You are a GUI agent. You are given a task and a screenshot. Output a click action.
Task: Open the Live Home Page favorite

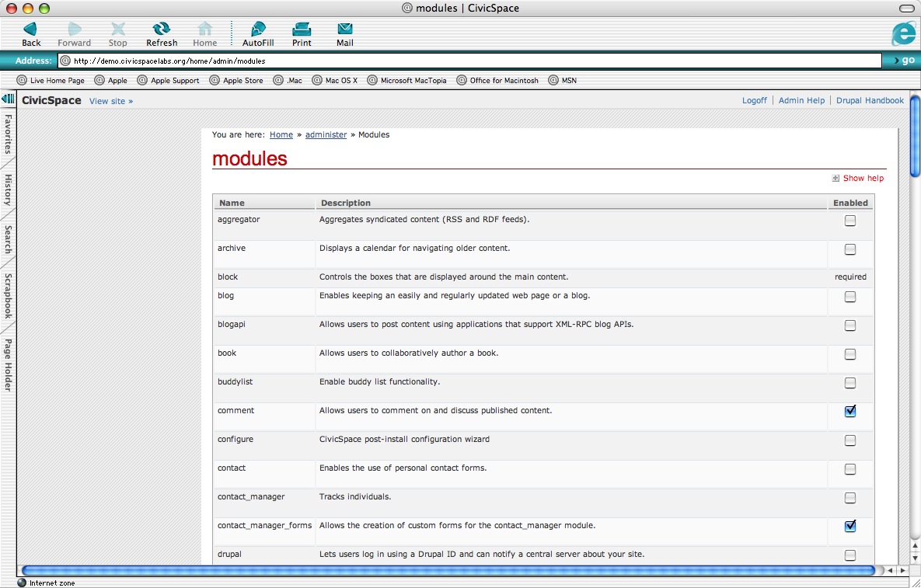click(x=51, y=81)
